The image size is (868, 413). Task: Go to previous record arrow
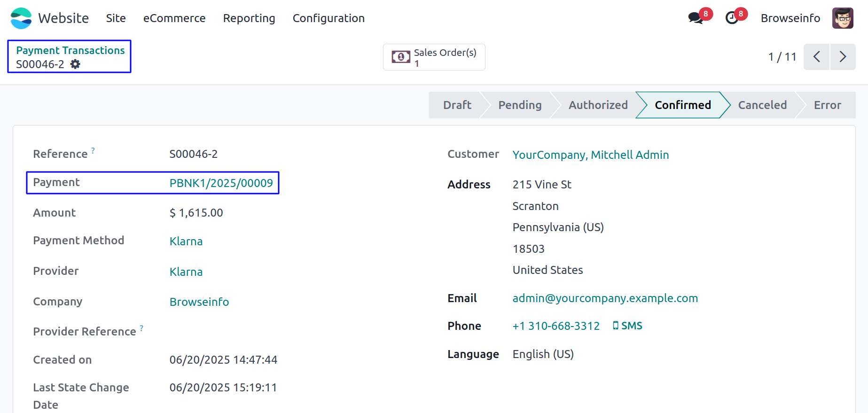click(816, 57)
